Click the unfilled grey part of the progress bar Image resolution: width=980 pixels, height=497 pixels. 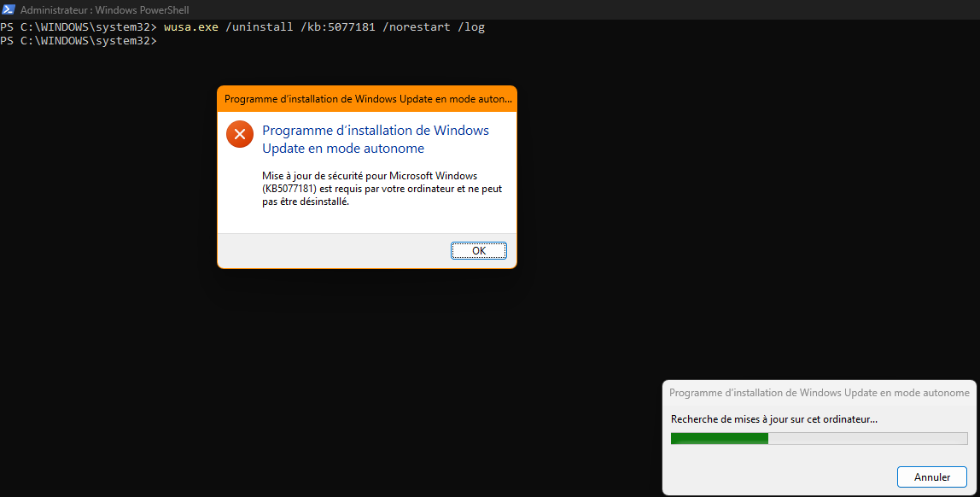point(866,438)
